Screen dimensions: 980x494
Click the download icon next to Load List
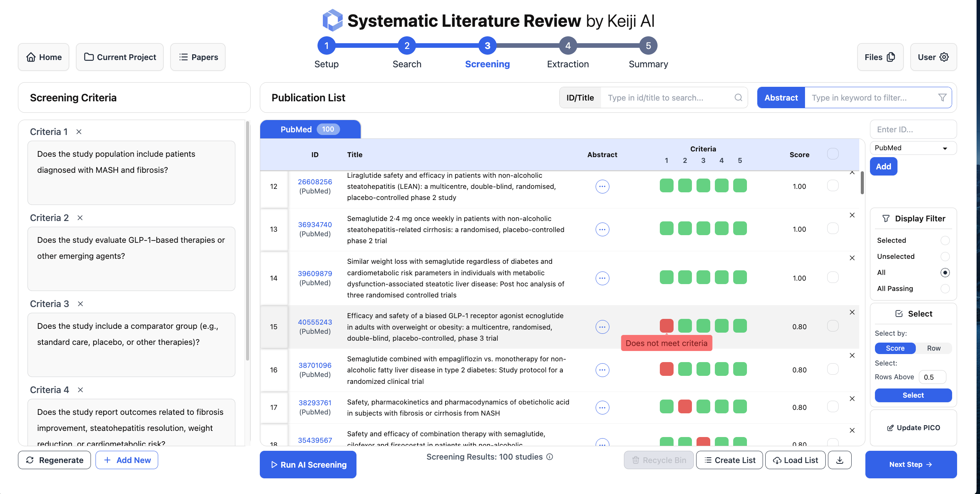839,460
